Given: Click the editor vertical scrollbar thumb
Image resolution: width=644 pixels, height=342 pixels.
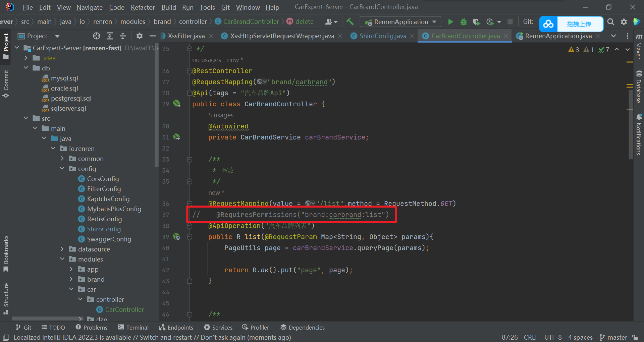Looking at the screenshot, I should coord(630,124).
